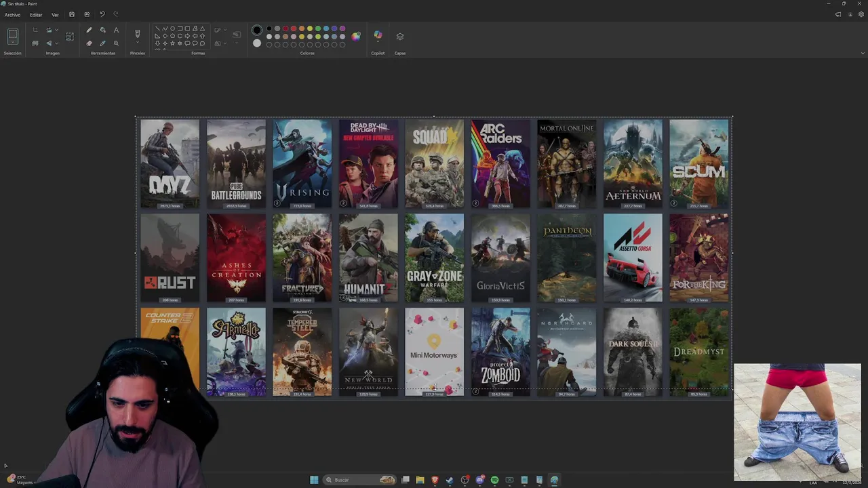The height and width of the screenshot is (488, 868).
Task: Open the Archivo menu
Action: point(12,15)
